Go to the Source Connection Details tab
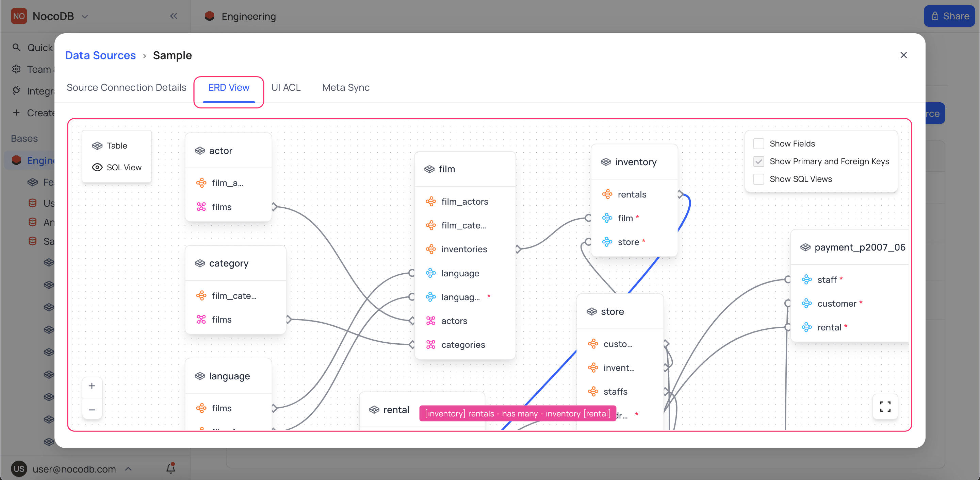Viewport: 980px width, 480px height. 126,87
